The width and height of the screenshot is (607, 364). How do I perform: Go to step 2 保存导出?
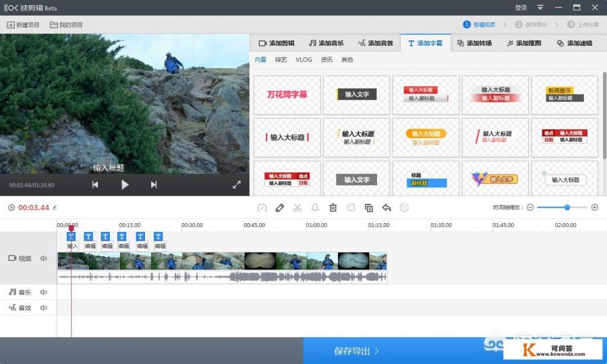coord(531,24)
